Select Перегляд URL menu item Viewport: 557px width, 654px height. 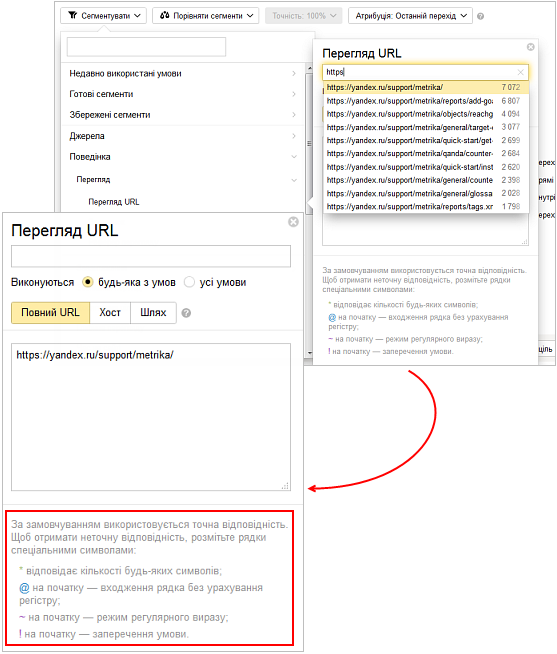(113, 202)
